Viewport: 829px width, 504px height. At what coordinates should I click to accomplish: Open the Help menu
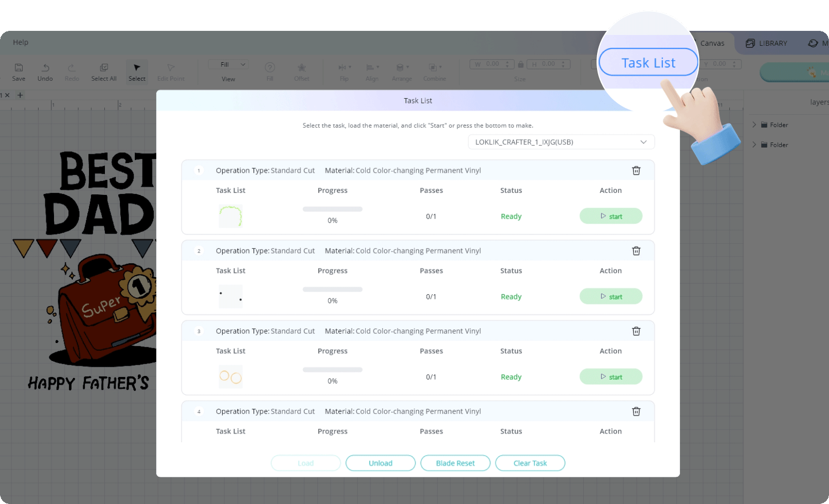[21, 42]
